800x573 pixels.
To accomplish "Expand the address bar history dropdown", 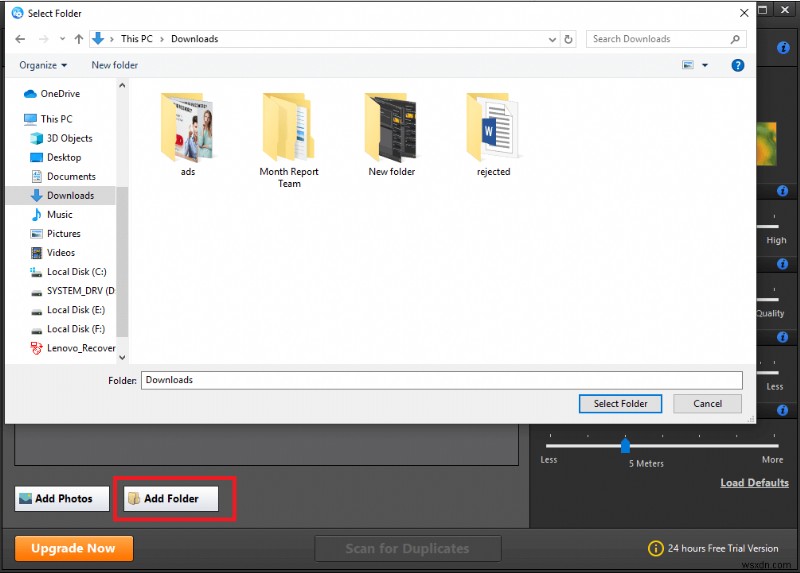I will (552, 39).
